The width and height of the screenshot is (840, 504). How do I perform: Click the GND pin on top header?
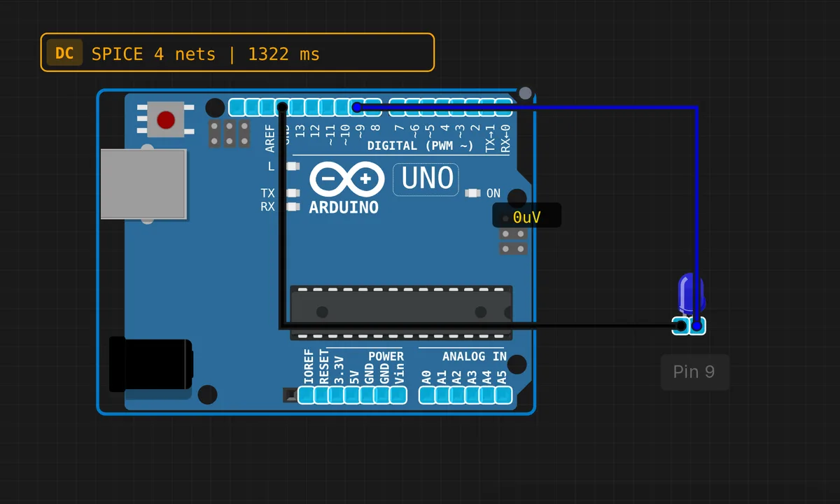[282, 107]
